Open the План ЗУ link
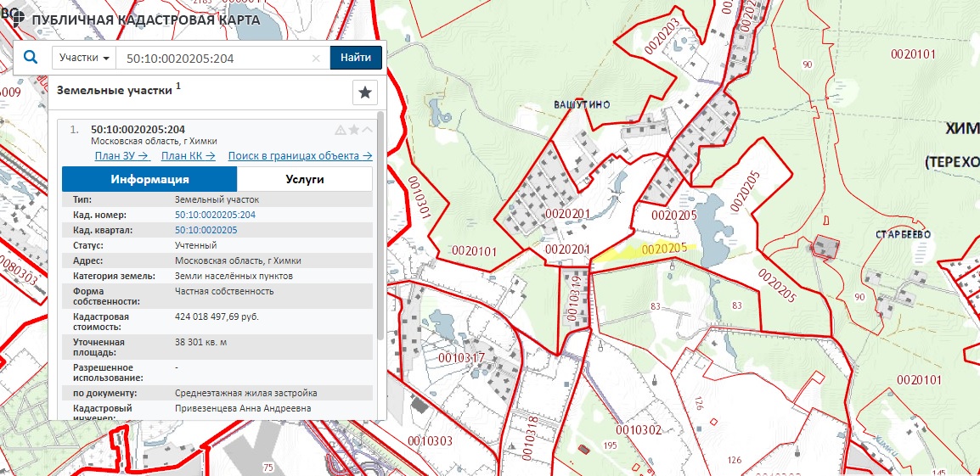980x476 pixels. tap(121, 156)
